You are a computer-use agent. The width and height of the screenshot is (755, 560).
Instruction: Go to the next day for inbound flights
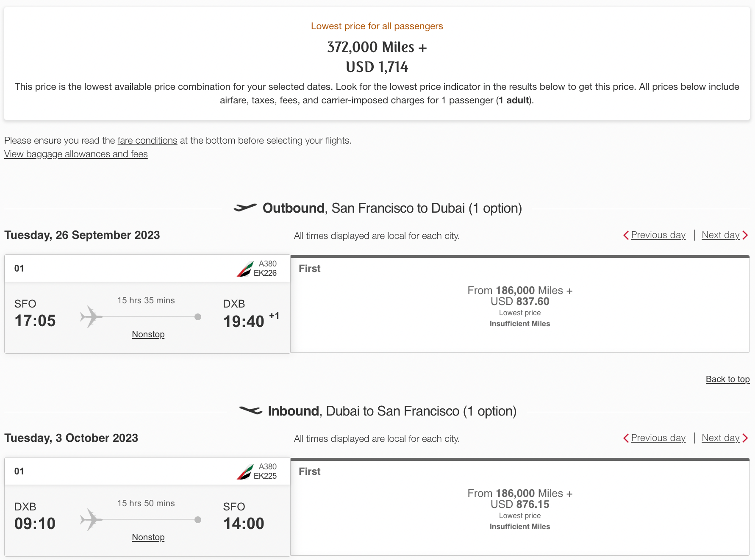coord(720,438)
